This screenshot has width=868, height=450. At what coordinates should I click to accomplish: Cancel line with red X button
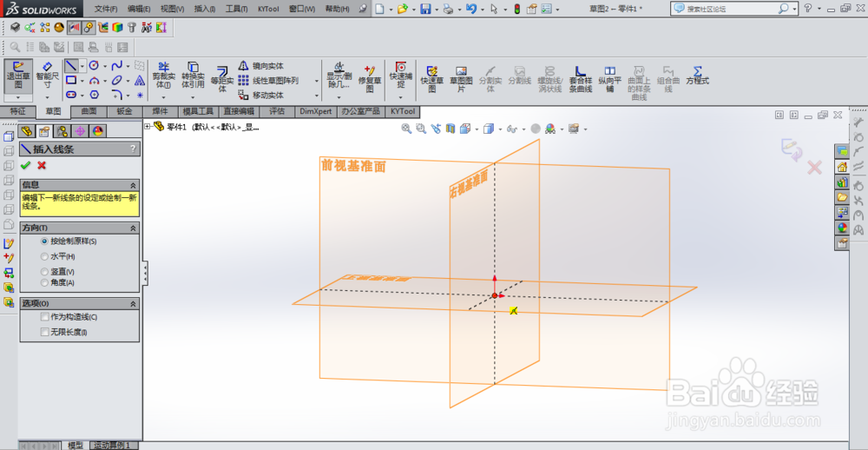coord(42,165)
